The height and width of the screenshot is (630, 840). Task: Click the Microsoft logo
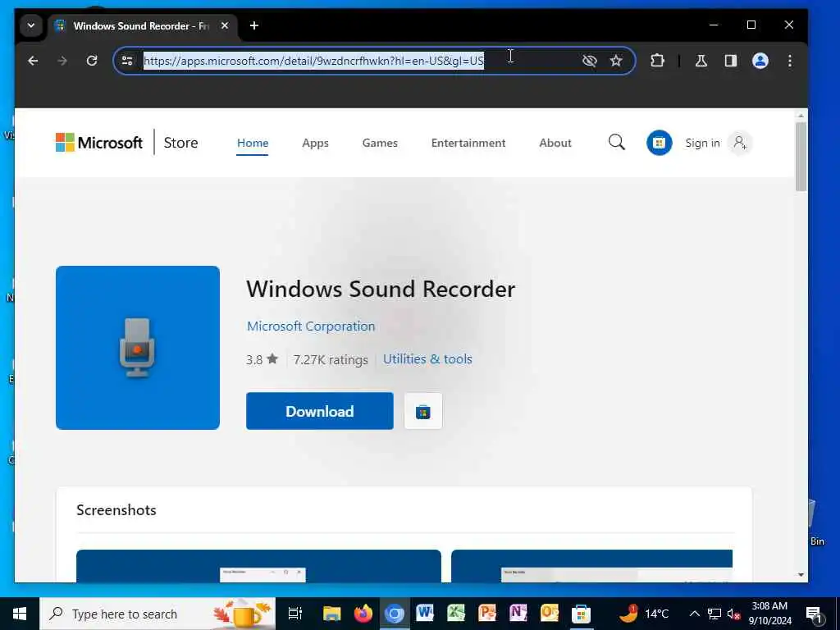pyautogui.click(x=99, y=143)
